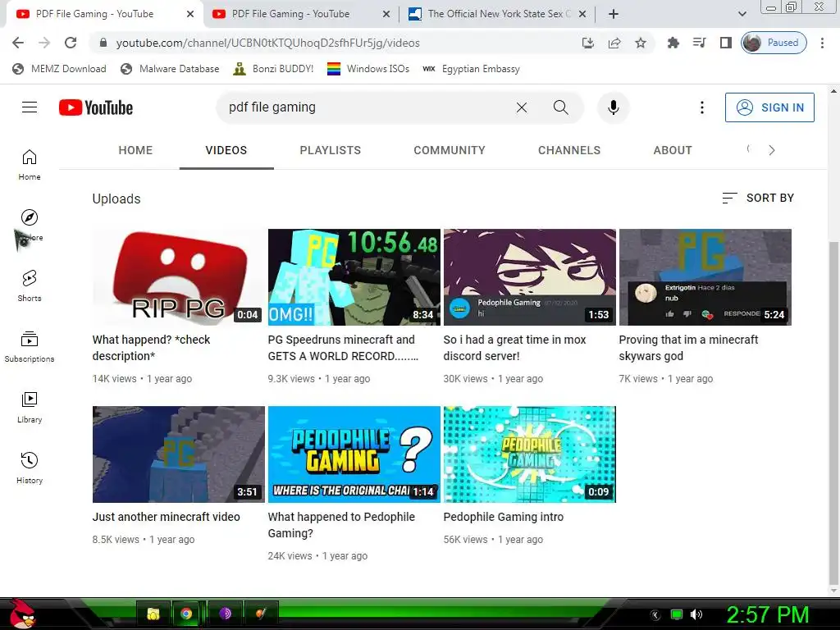Switch to the HOME channel tab
The width and height of the screenshot is (840, 630).
[x=135, y=151]
